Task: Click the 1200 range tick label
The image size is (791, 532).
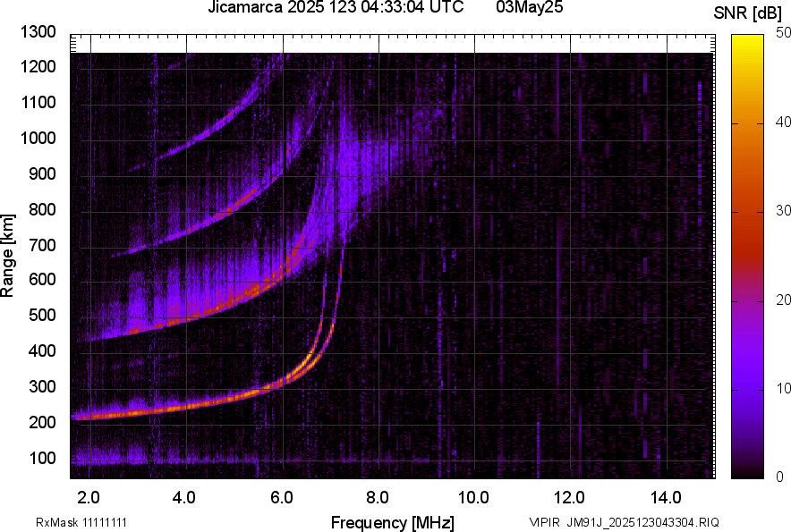Action: pyautogui.click(x=38, y=66)
